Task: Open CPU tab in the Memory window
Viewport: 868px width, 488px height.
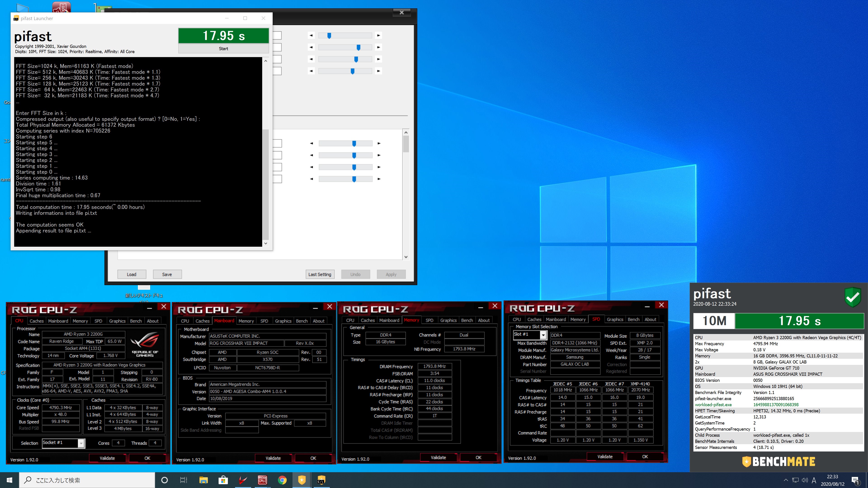Action: (x=350, y=320)
